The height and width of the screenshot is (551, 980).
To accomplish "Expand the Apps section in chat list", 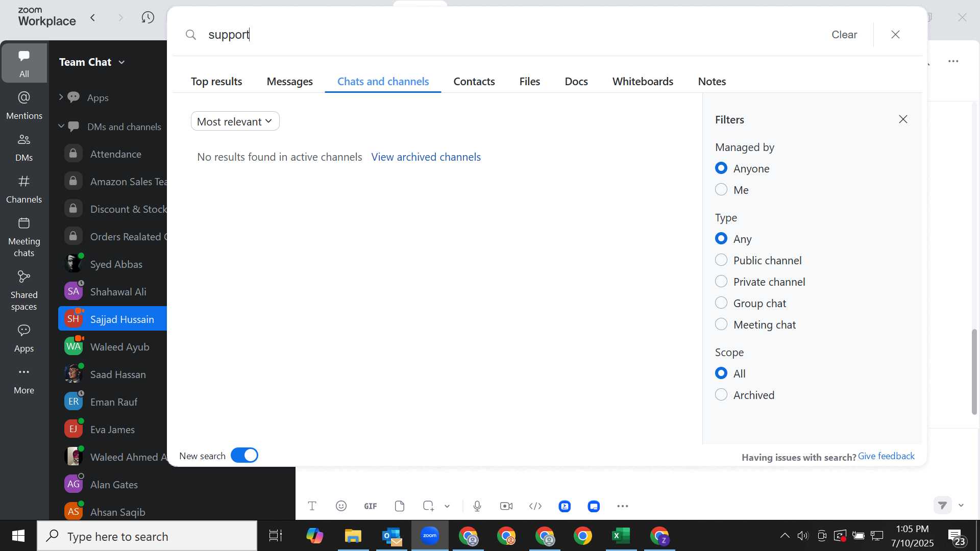I will click(x=61, y=97).
